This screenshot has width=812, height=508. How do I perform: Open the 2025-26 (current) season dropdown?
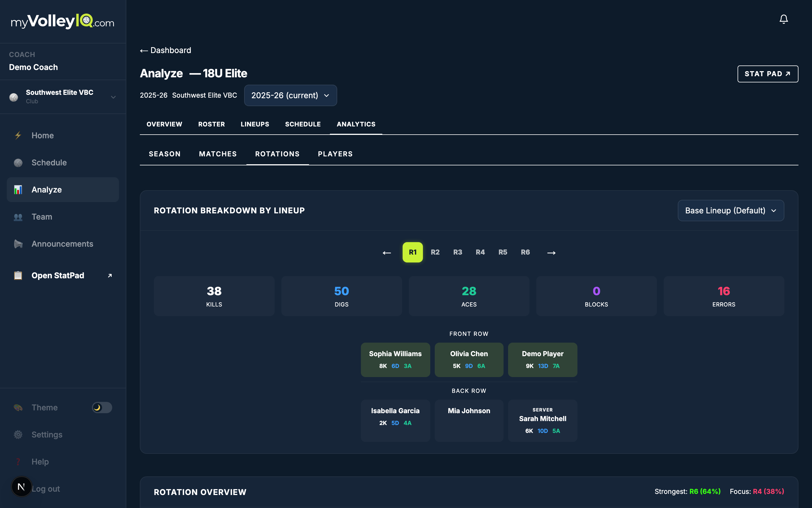click(x=291, y=95)
